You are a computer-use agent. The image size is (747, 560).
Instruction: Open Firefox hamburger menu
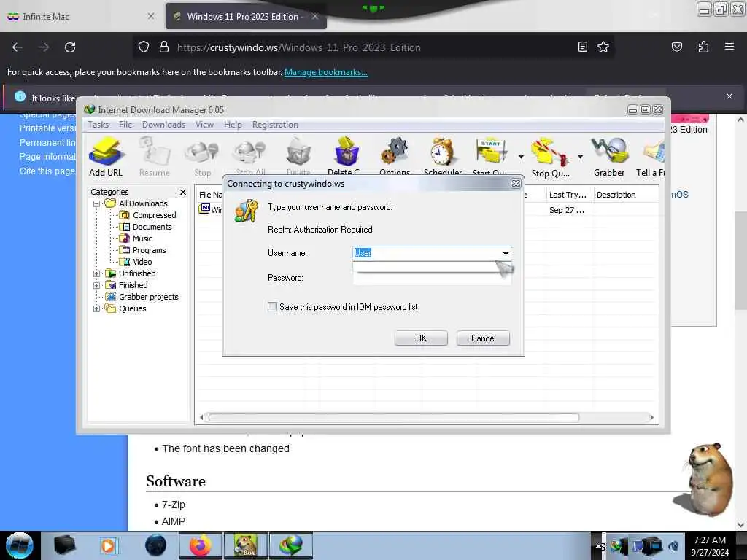(729, 47)
